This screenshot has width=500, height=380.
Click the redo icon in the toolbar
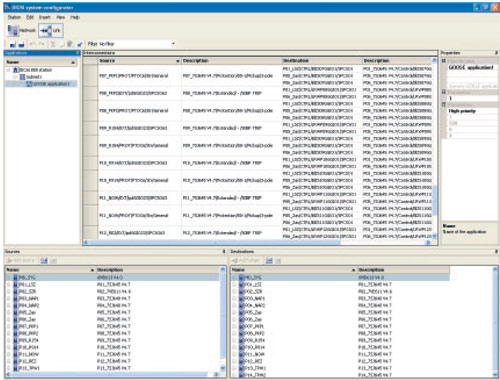coord(41,44)
